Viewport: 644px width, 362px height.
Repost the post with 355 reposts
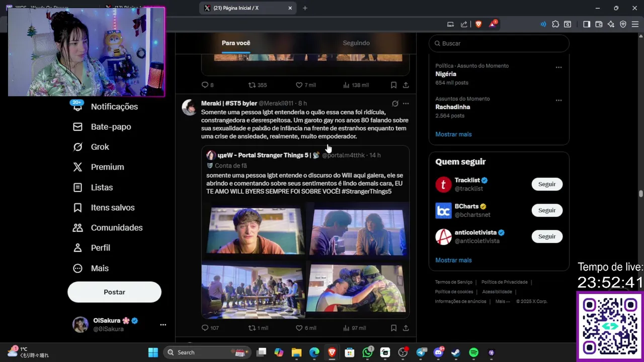pos(258,85)
